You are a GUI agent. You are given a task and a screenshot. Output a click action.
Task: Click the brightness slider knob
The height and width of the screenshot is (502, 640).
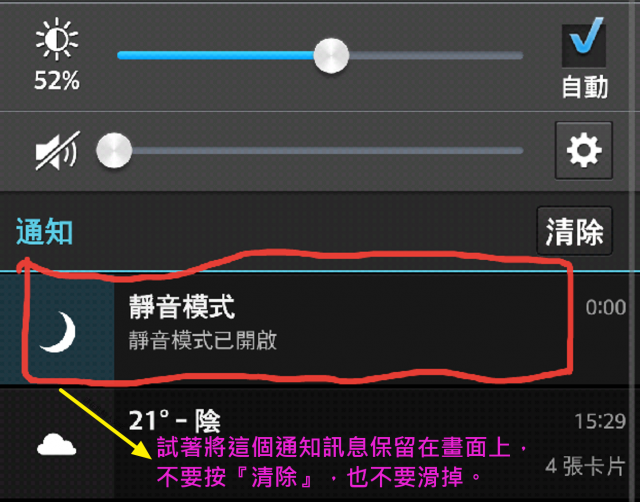pyautogui.click(x=331, y=56)
